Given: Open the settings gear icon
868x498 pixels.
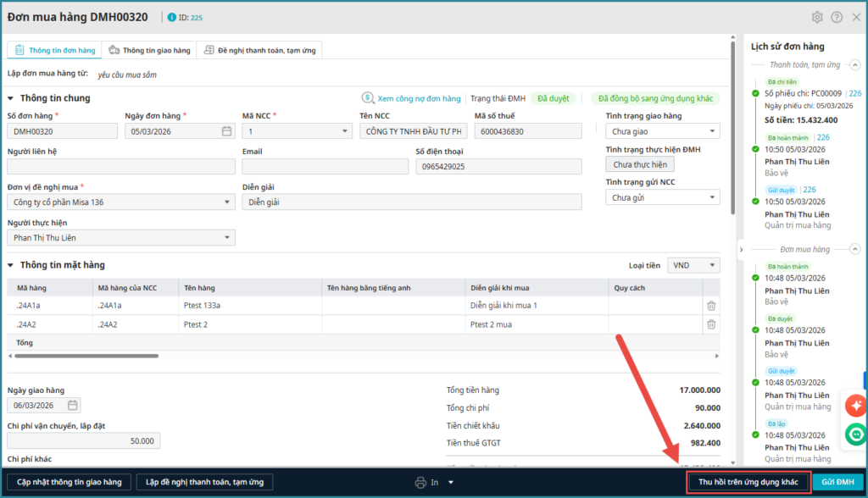Looking at the screenshot, I should 817,17.
